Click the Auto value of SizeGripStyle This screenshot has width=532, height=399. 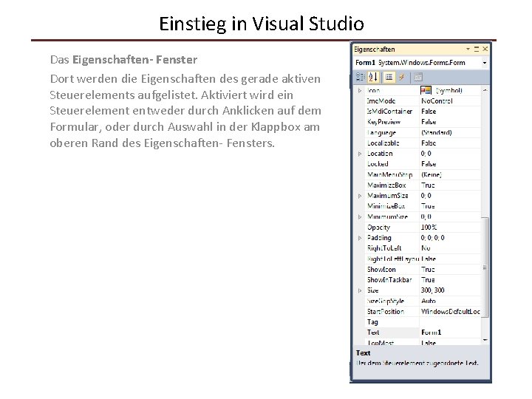pyautogui.click(x=429, y=301)
